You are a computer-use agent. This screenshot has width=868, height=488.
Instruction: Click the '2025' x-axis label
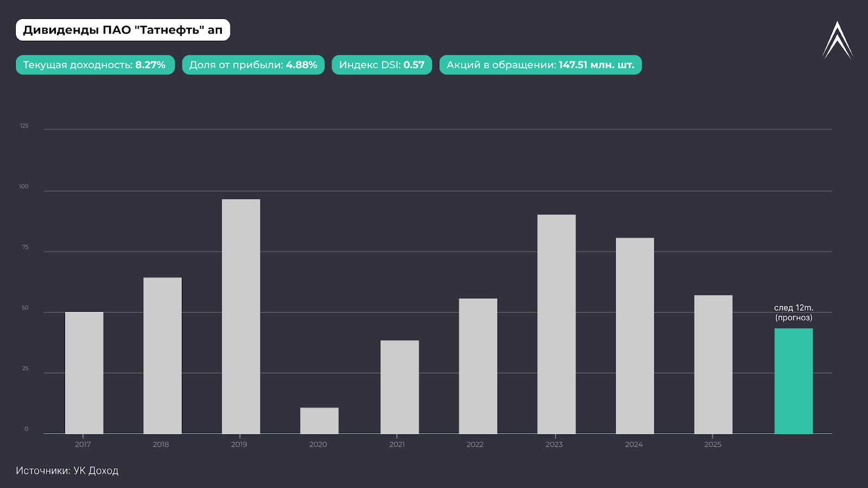pos(713,445)
